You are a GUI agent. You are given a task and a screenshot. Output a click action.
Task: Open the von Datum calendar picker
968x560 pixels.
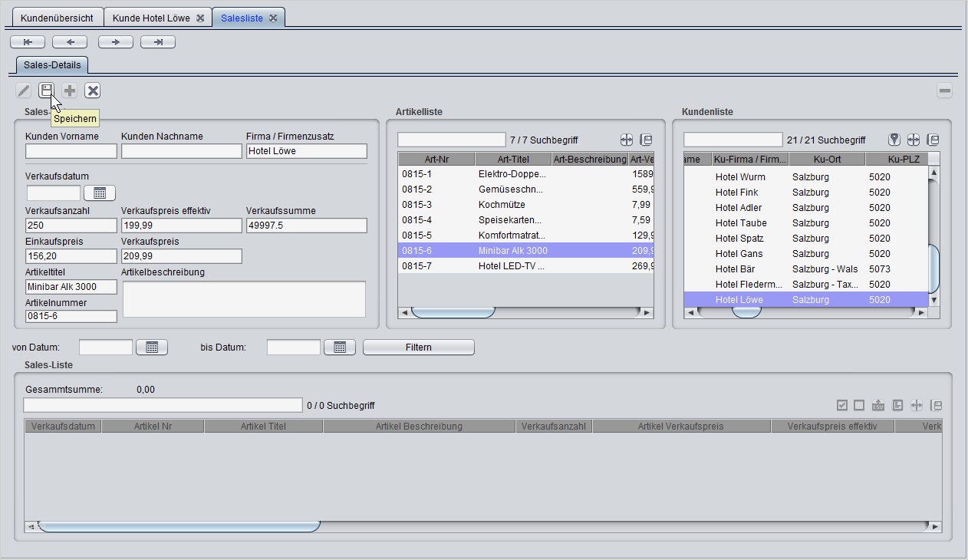pos(152,347)
